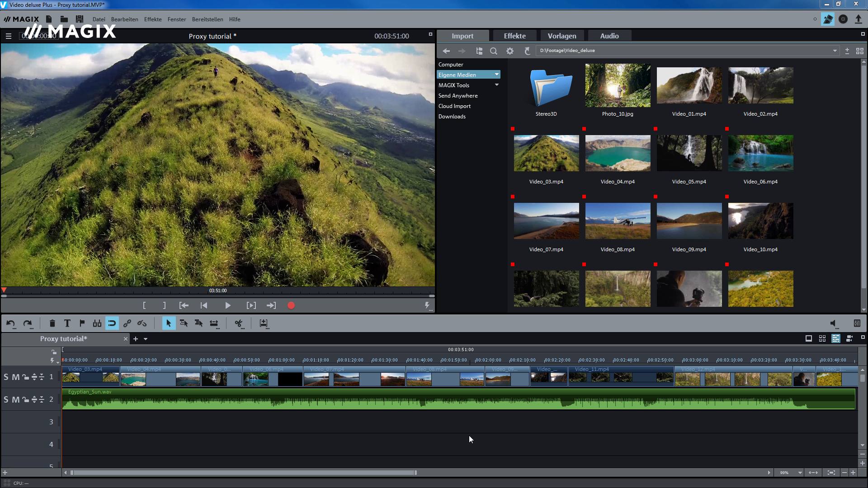This screenshot has width=868, height=488.
Task: Go back in media pool navigation
Action: 446,51
